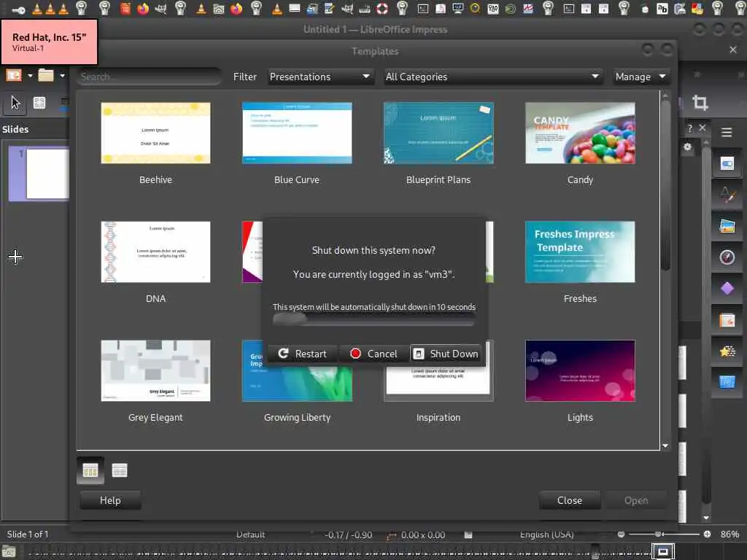Screen dimensions: 747x560
Task: Open the Styles deck in the sidebar
Action: [727, 195]
